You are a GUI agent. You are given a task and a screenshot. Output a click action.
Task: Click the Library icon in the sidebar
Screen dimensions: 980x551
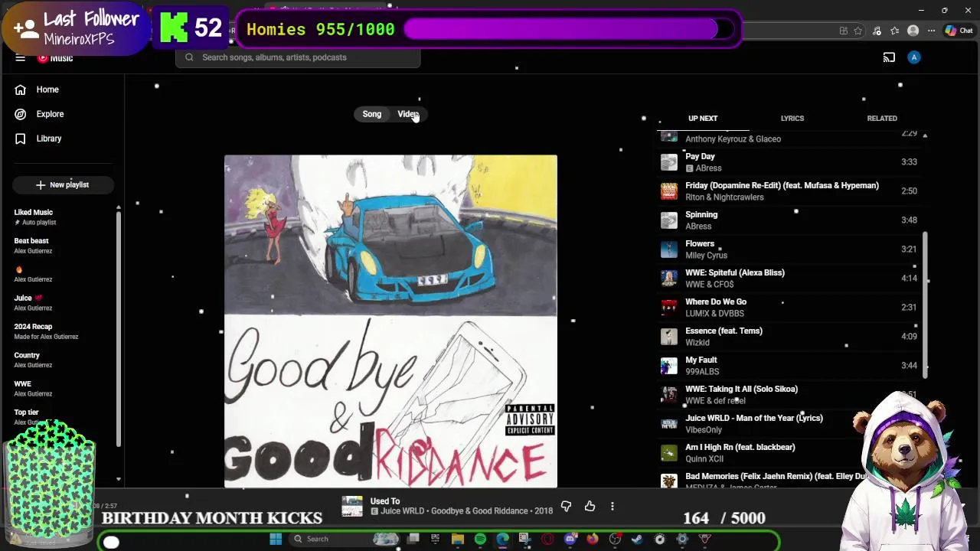pyautogui.click(x=21, y=139)
